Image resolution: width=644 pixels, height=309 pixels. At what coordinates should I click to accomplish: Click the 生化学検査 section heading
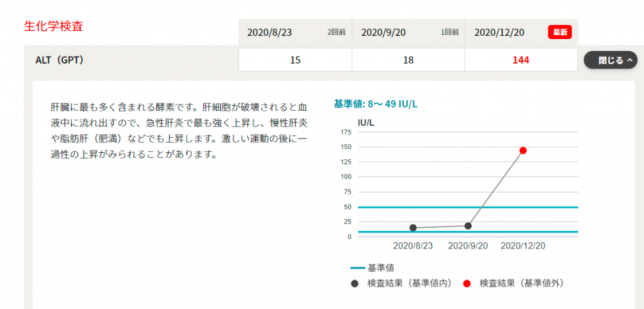click(53, 26)
